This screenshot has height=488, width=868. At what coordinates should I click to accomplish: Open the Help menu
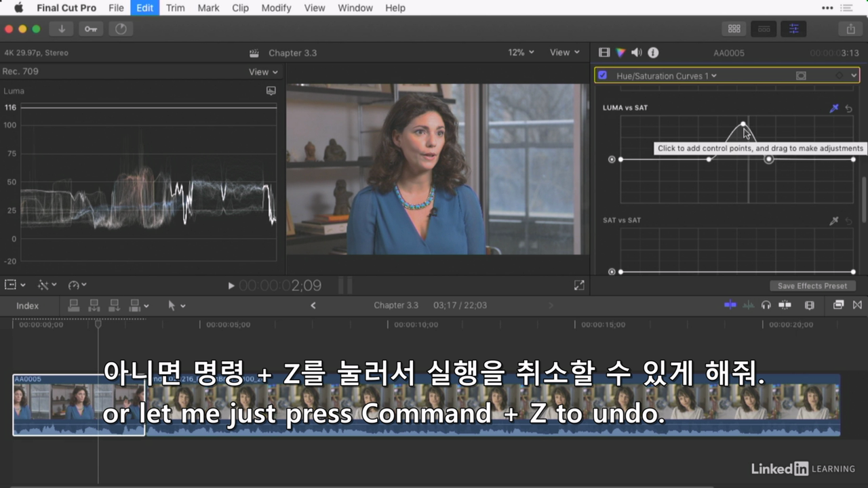click(x=395, y=8)
